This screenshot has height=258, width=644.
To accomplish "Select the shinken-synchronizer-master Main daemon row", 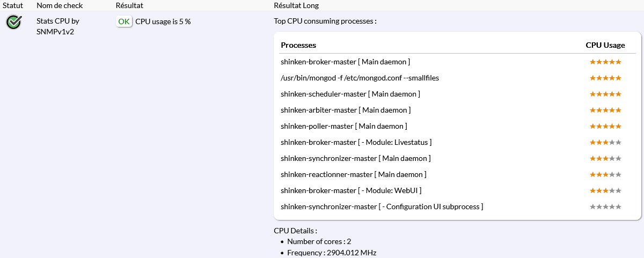I will tap(355, 158).
